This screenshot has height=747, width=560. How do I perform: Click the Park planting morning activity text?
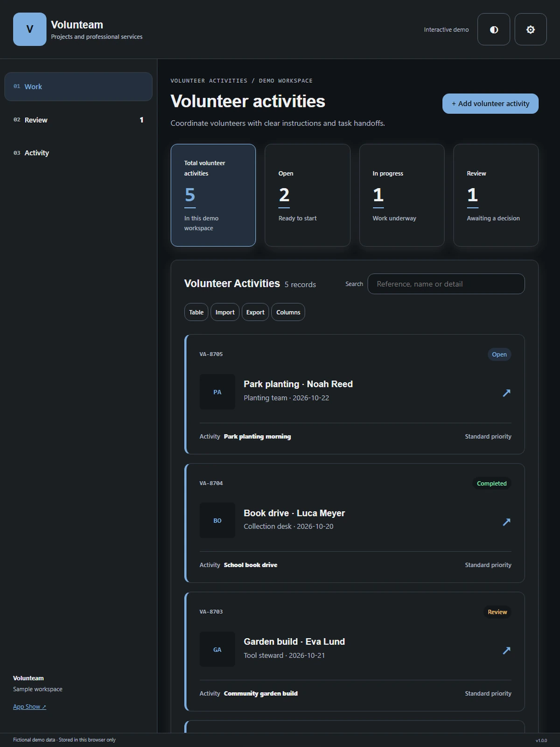[257, 437]
